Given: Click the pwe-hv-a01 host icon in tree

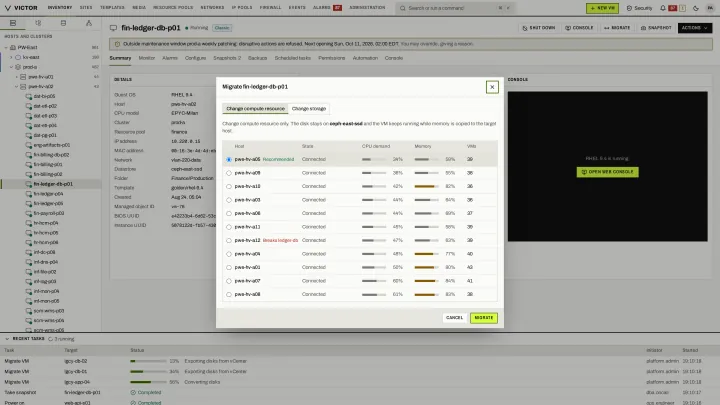Looking at the screenshot, I should click(23, 77).
